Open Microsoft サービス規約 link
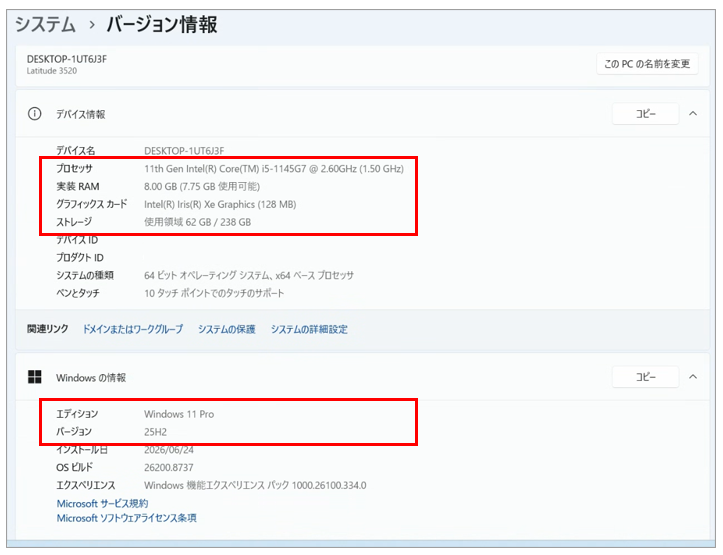Viewport: 723px width, 555px height. [102, 503]
